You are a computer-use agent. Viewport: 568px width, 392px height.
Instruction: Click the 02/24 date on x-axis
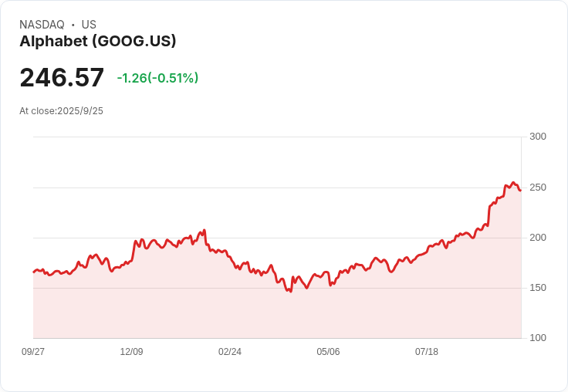pyautogui.click(x=230, y=352)
